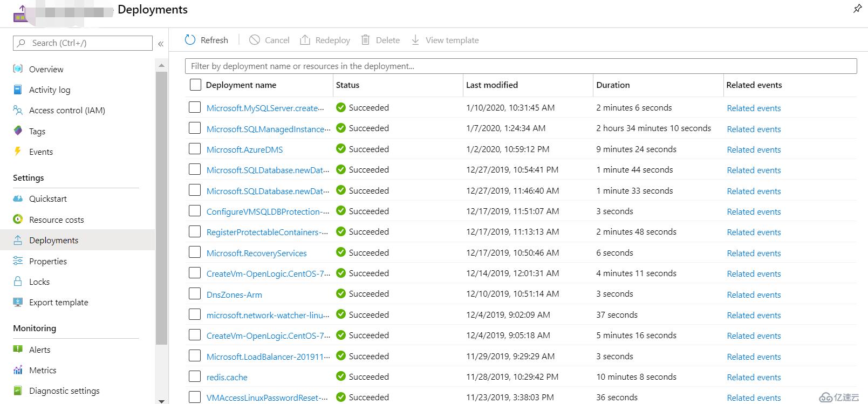Sort by the Duration column header
This screenshot has height=404, width=868.
pyautogui.click(x=613, y=85)
